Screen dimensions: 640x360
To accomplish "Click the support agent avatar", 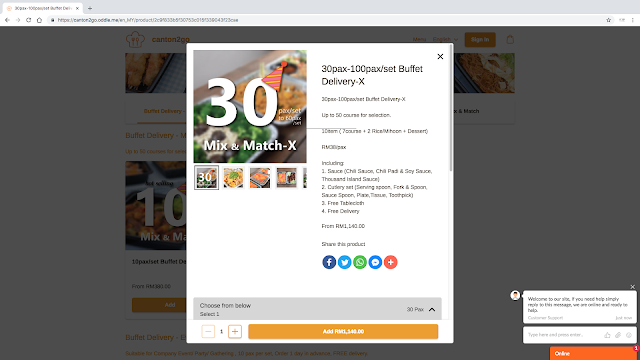I will point(515,295).
